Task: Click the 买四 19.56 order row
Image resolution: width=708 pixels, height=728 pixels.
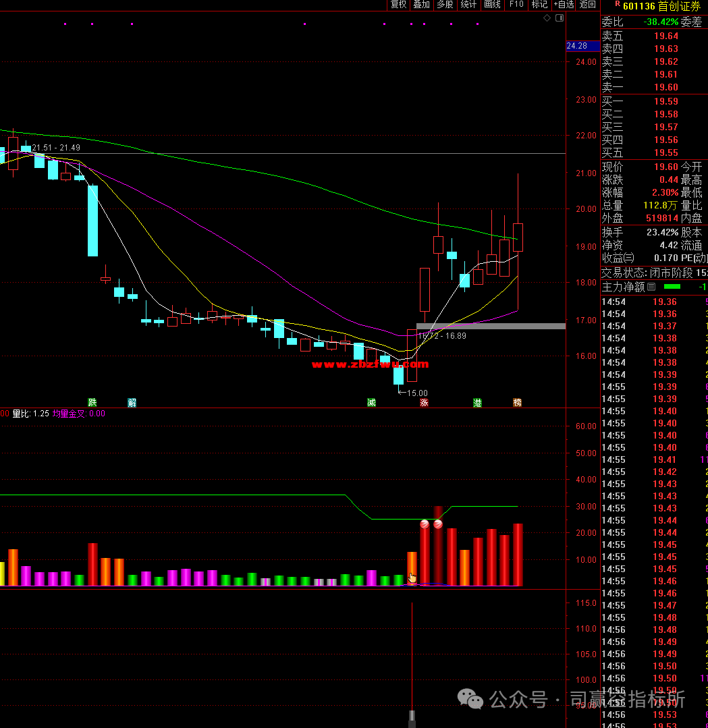Action: coord(654,140)
